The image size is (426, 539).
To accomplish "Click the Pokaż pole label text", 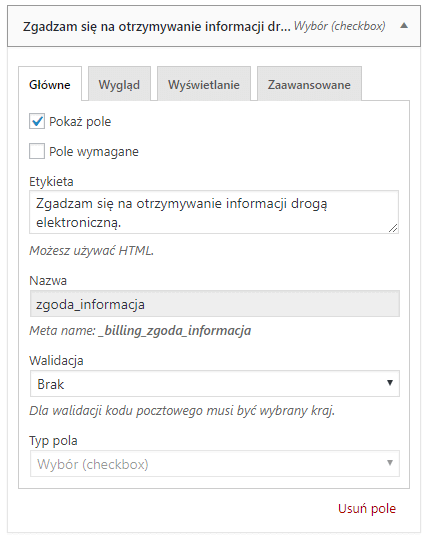I will (x=80, y=122).
